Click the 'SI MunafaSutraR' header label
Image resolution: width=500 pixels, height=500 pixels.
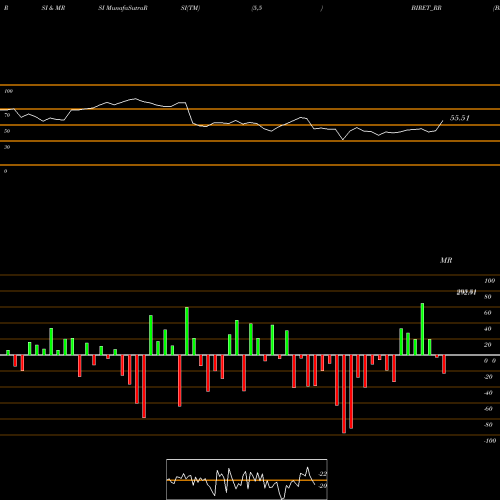coord(123,8)
